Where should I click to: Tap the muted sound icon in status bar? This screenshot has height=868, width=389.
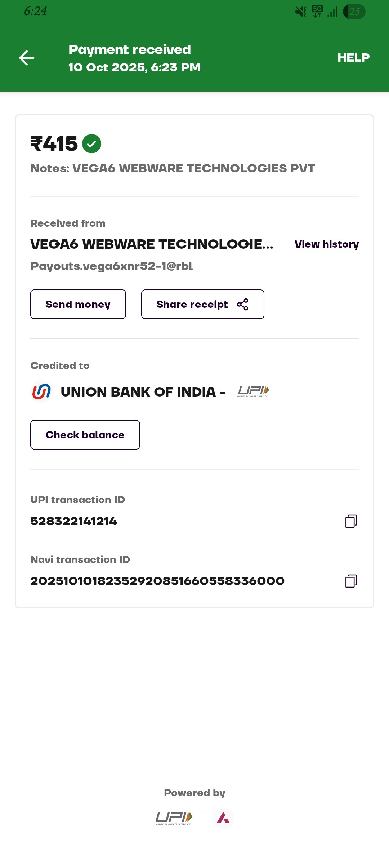click(x=300, y=12)
